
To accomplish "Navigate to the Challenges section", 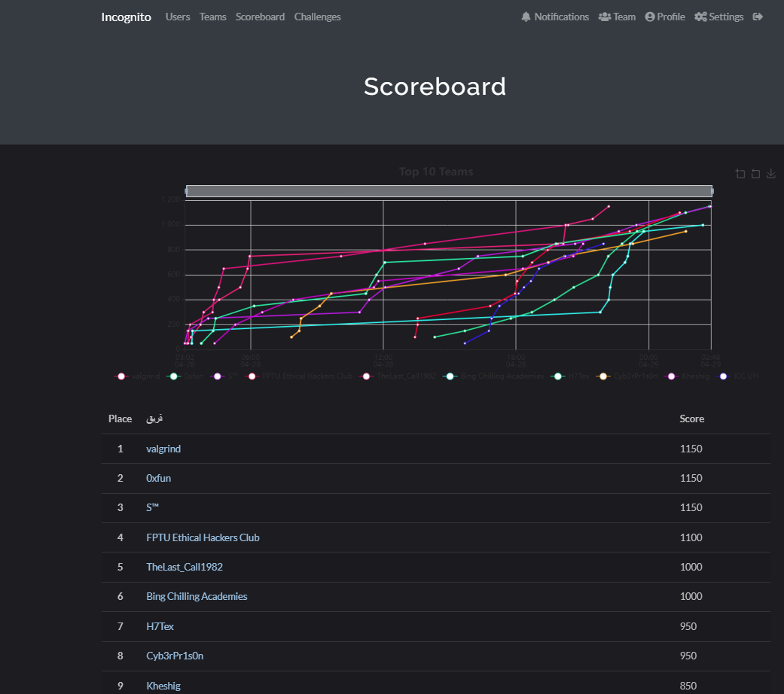I will pos(317,17).
